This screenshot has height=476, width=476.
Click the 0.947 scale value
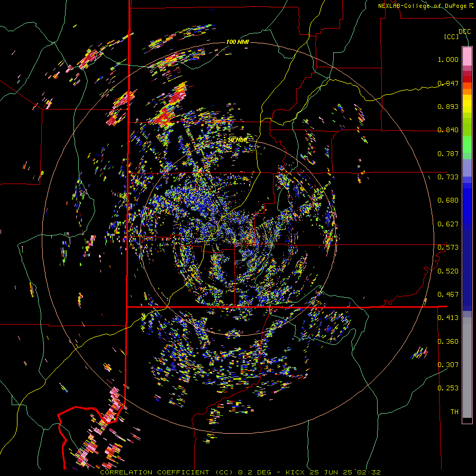448,83
